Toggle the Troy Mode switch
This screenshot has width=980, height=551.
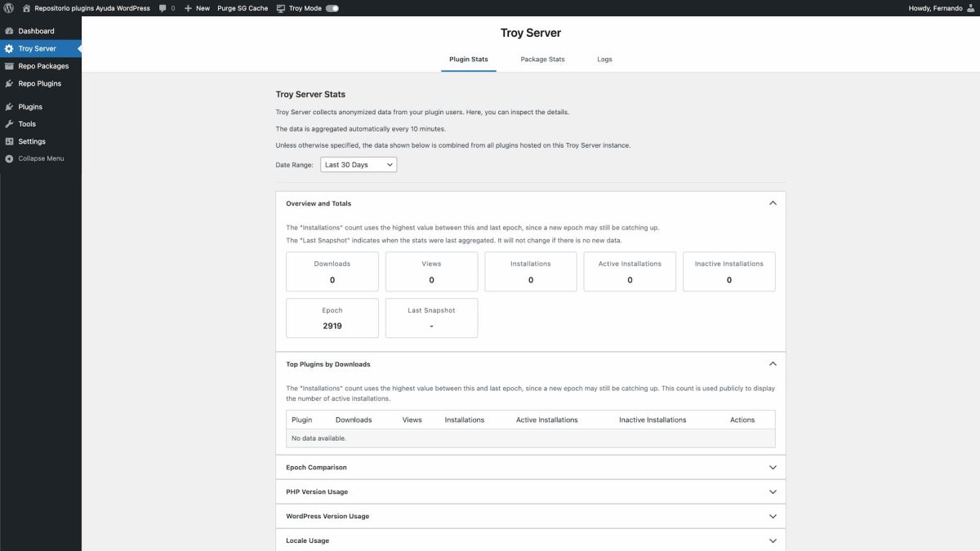click(x=332, y=8)
